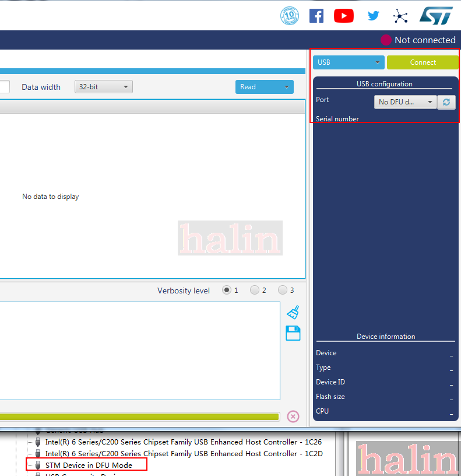This screenshot has width=461, height=476.
Task: Open the Read button dropdown arrow
Action: pyautogui.click(x=286, y=87)
